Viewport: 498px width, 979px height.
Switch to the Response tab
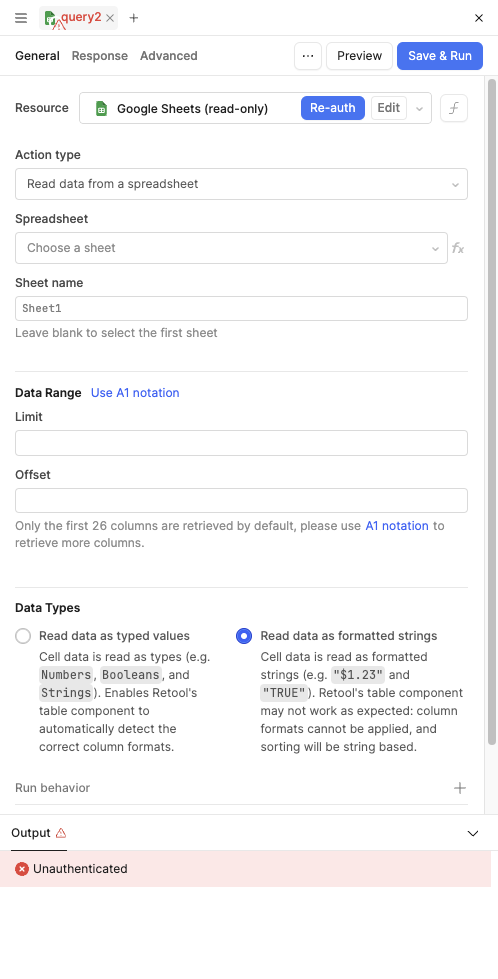point(100,56)
